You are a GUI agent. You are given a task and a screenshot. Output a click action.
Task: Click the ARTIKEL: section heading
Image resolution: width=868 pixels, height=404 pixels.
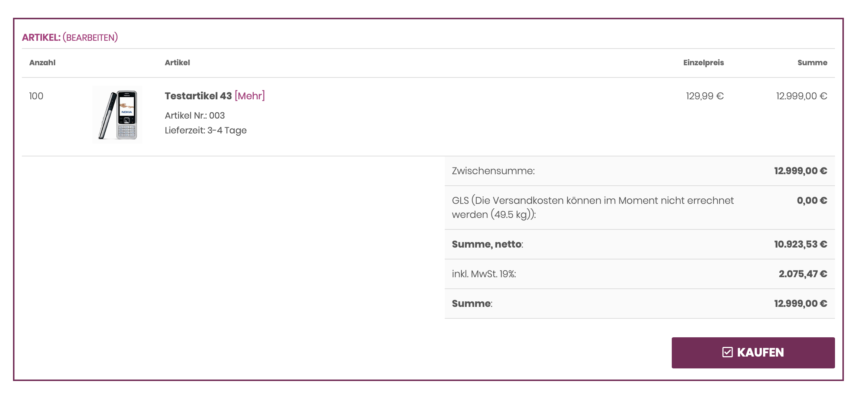[x=41, y=37]
